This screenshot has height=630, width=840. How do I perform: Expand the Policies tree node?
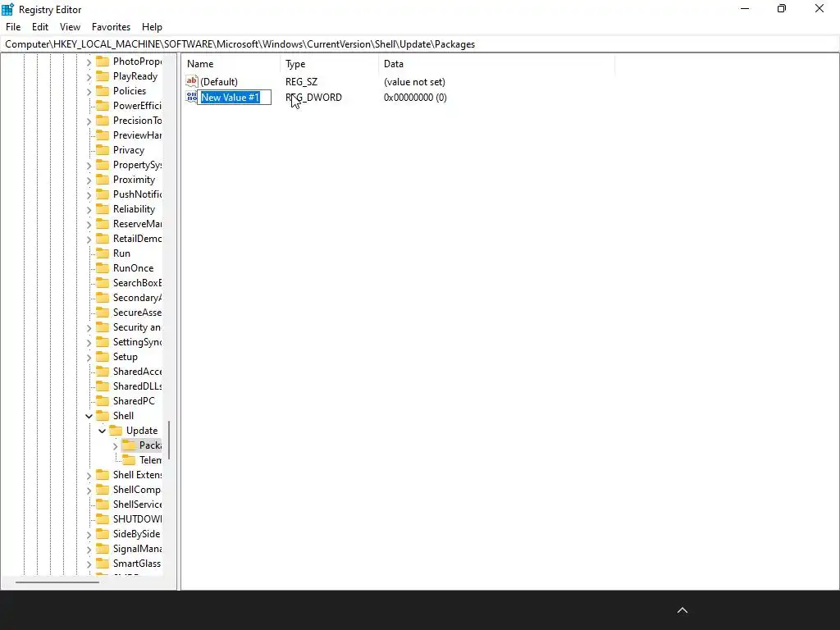tap(89, 92)
